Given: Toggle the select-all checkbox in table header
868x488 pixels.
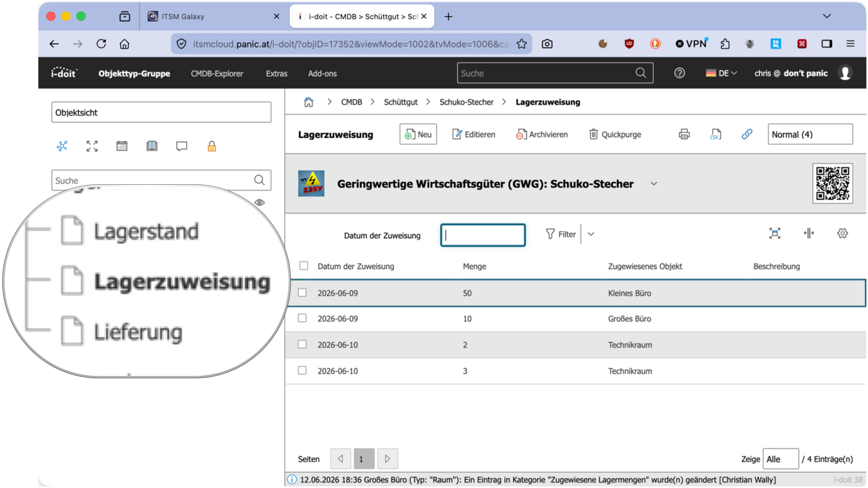Looking at the screenshot, I should pyautogui.click(x=303, y=266).
